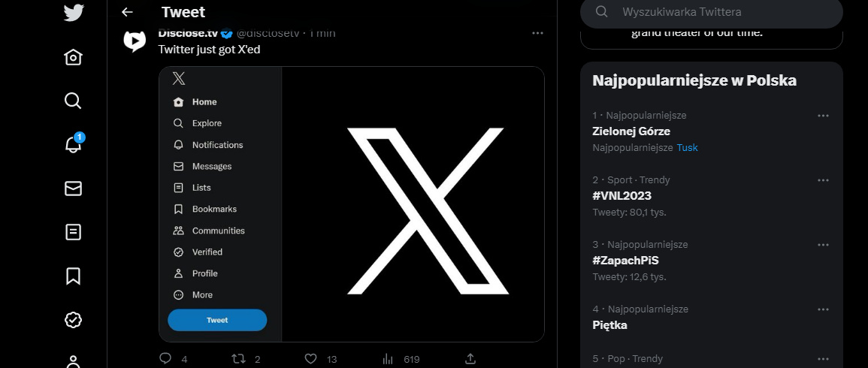Screen dimensions: 868x368
Task: Click the Tusk trend link
Action: click(x=687, y=148)
